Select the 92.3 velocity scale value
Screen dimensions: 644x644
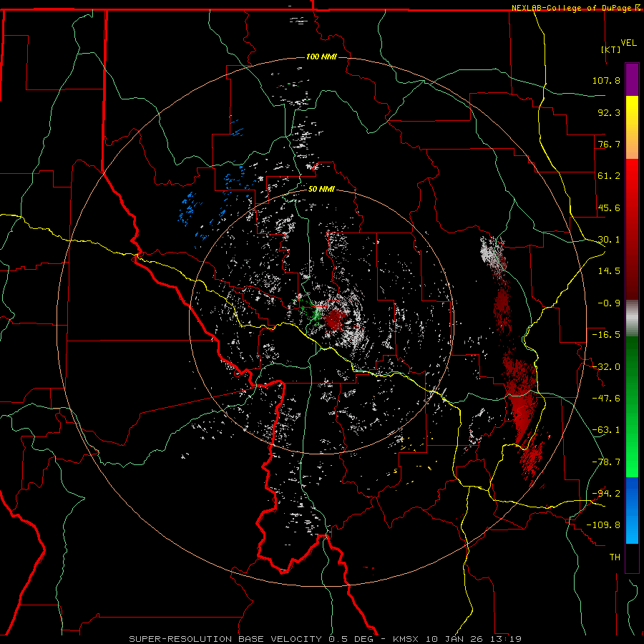[609, 112]
